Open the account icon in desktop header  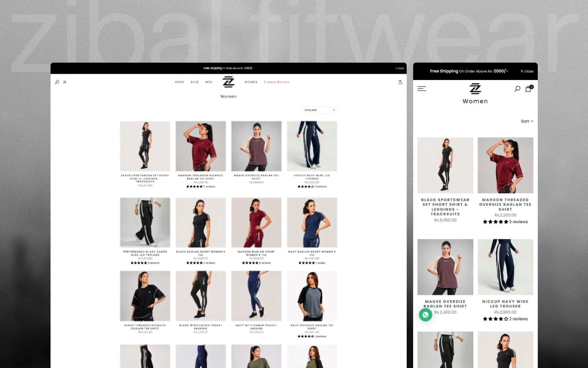[x=65, y=82]
